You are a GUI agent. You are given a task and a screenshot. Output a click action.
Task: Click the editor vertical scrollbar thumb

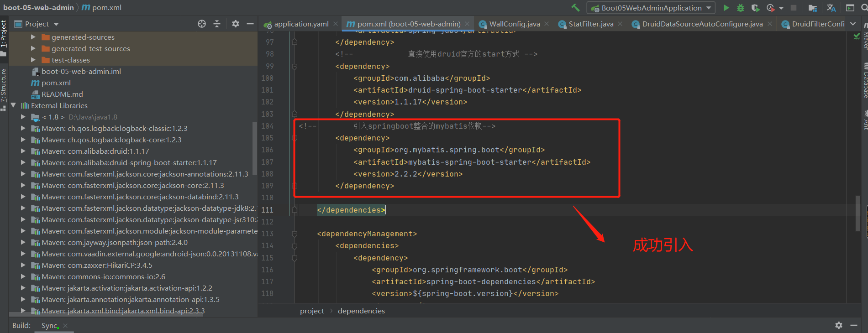858,213
